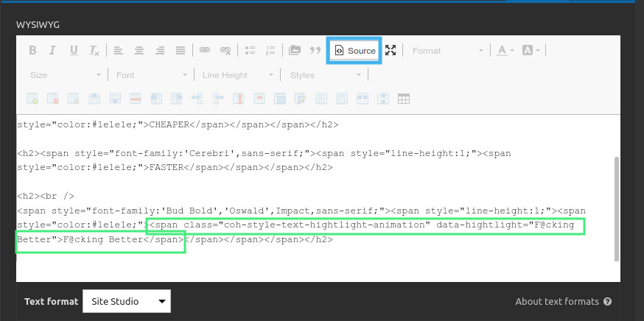Click the Unlink icon
The width and height of the screenshot is (644, 321).
tap(225, 51)
